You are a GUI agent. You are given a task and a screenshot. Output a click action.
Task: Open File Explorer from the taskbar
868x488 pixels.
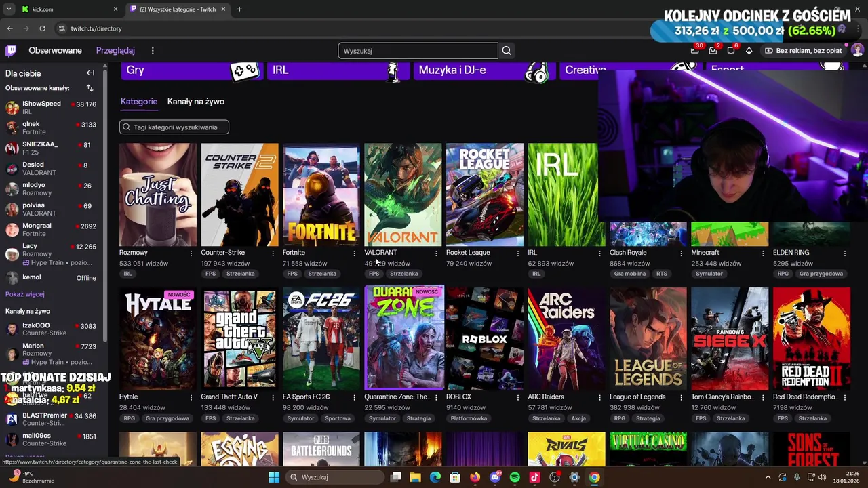tap(415, 477)
